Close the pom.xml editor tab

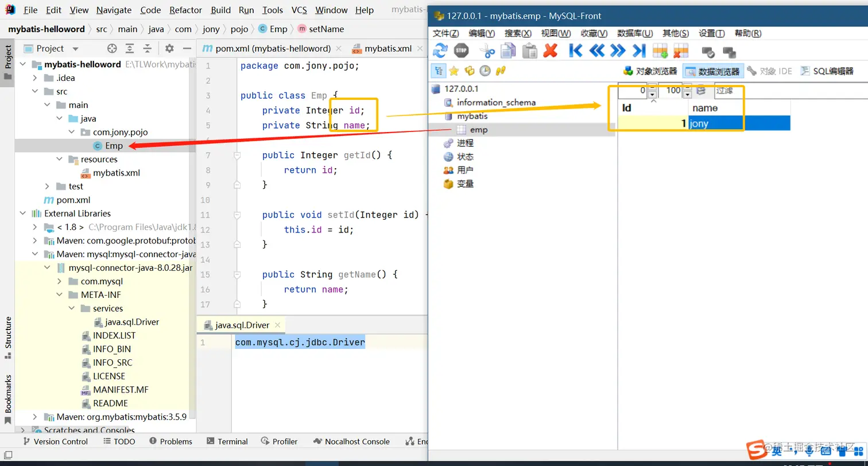click(x=339, y=48)
